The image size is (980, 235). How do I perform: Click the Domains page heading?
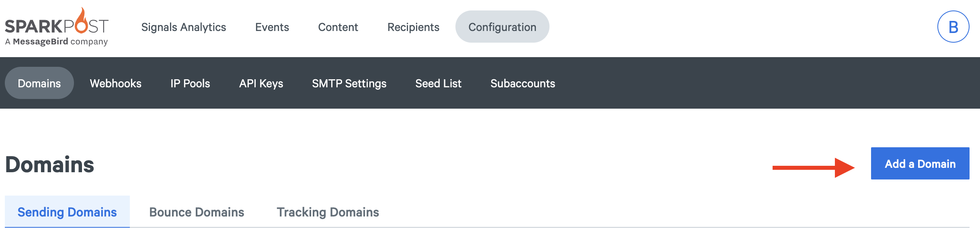[x=50, y=165]
